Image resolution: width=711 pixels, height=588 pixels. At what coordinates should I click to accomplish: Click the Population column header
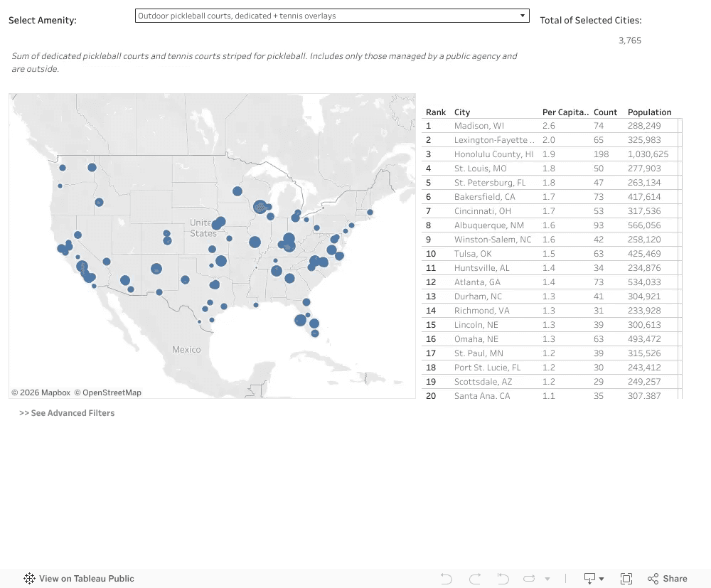tap(649, 112)
